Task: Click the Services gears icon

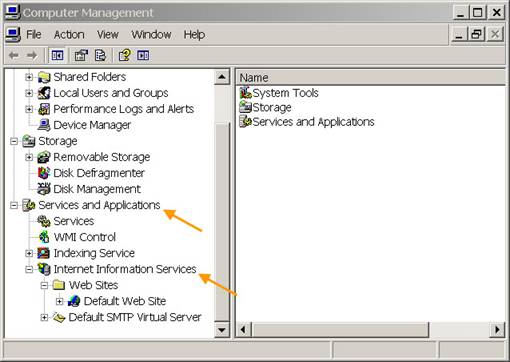Action: 44,221
